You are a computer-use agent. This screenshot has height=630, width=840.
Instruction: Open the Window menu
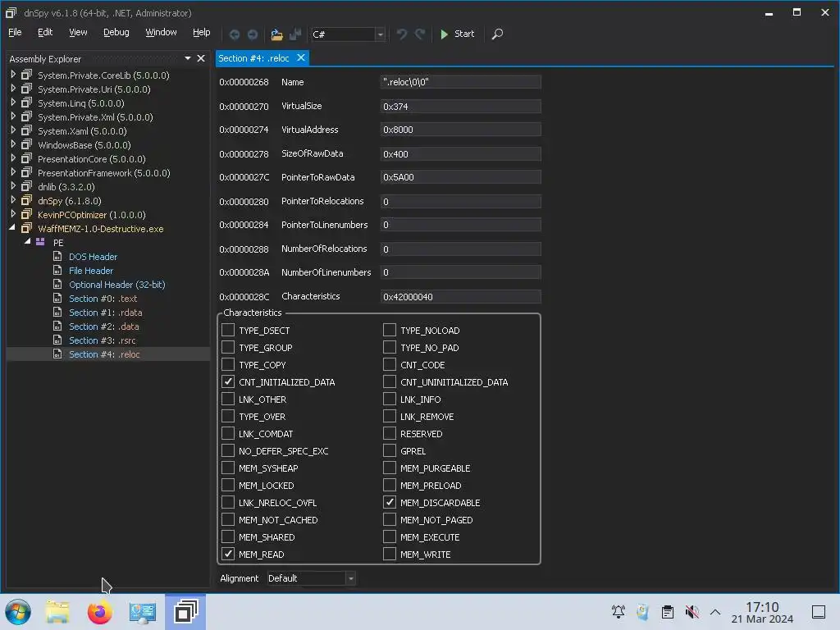(x=162, y=32)
